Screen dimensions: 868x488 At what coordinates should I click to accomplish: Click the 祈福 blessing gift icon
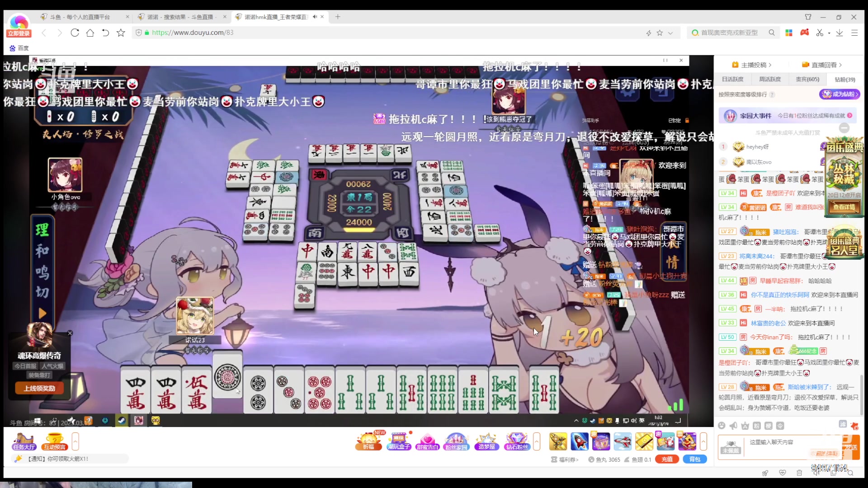[x=368, y=441]
